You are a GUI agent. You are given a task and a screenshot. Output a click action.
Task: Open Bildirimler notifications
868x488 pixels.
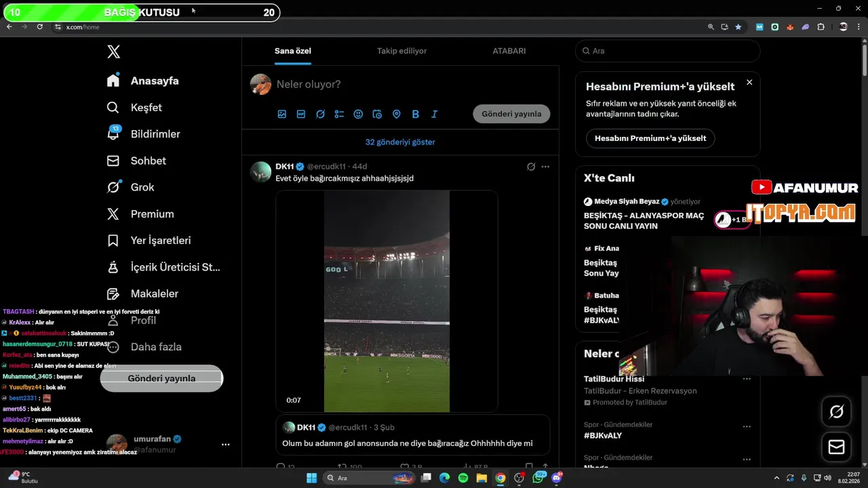144,134
